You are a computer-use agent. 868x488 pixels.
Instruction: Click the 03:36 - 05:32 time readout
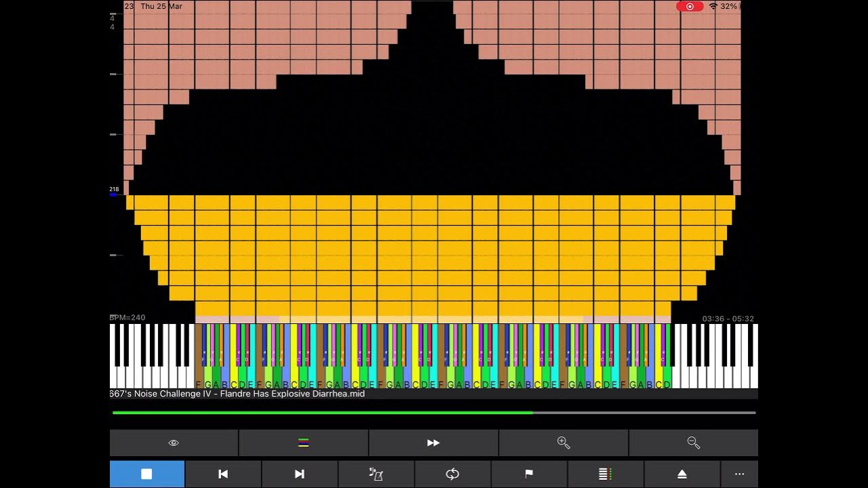pos(728,319)
